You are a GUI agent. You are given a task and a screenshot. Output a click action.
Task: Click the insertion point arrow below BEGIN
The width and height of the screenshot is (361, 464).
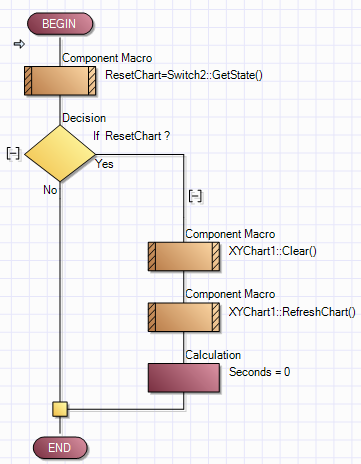pyautogui.click(x=19, y=44)
